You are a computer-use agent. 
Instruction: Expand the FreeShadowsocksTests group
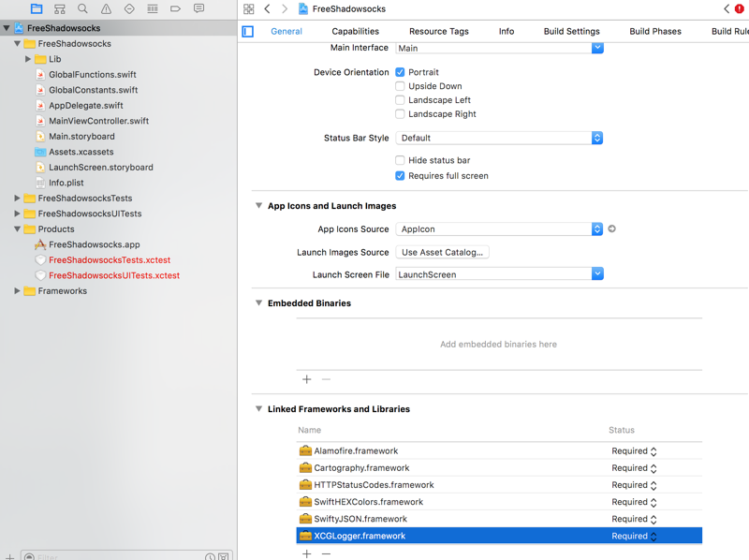pyautogui.click(x=17, y=198)
